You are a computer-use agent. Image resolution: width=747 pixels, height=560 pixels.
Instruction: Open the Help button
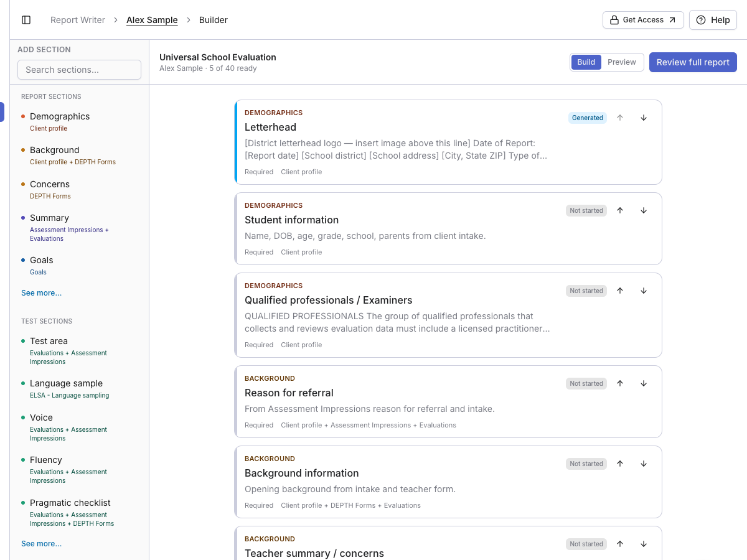click(x=713, y=20)
